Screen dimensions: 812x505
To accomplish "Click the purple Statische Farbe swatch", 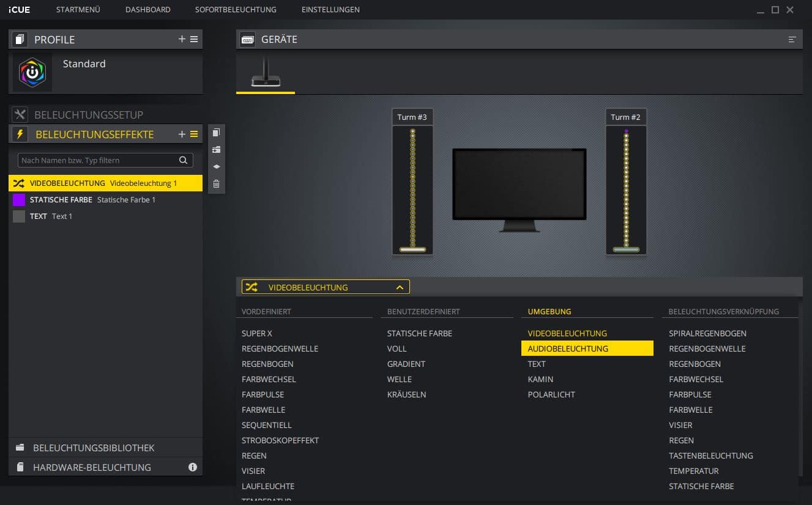I will [19, 200].
